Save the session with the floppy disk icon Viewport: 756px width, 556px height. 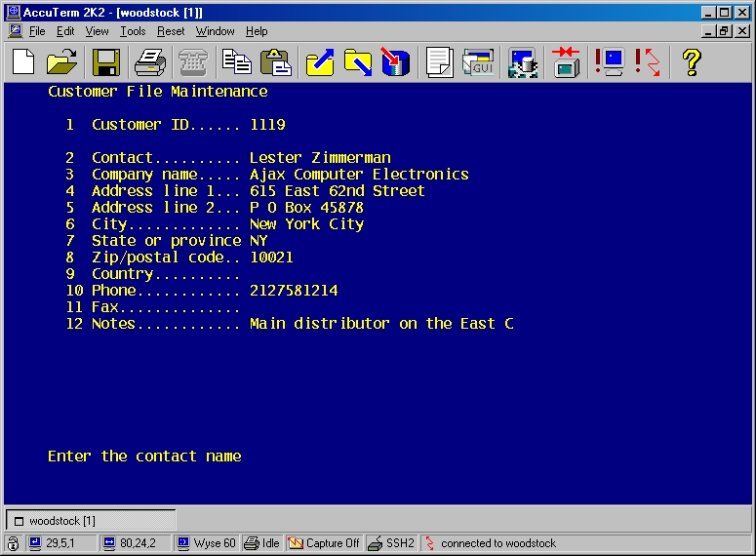point(105,62)
